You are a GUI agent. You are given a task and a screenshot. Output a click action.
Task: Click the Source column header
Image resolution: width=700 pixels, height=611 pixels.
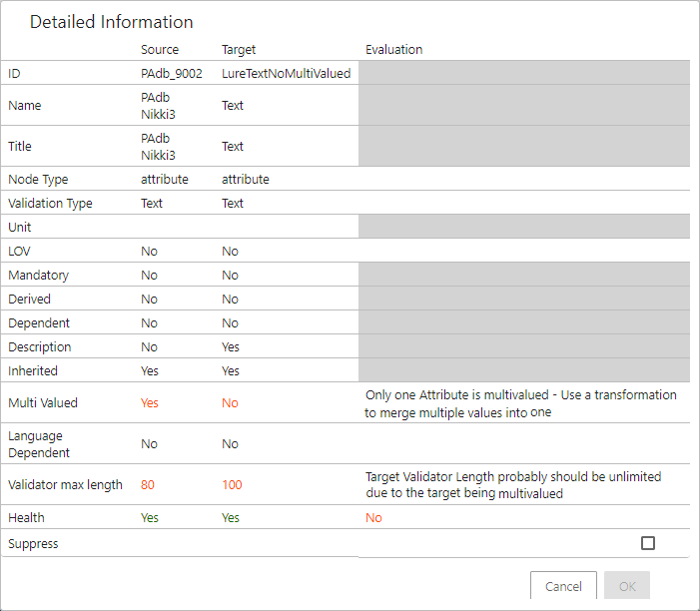tap(160, 50)
